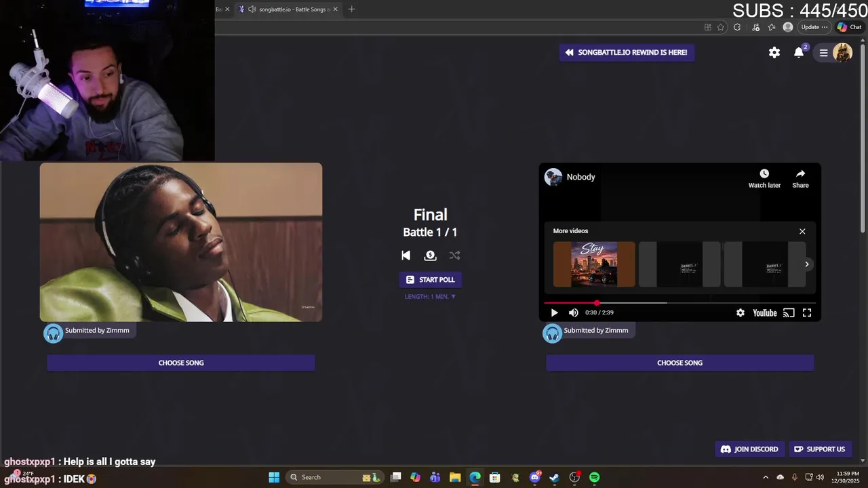Click the dollar coin icon under Final
Screen dimensions: 868x488
point(430,256)
